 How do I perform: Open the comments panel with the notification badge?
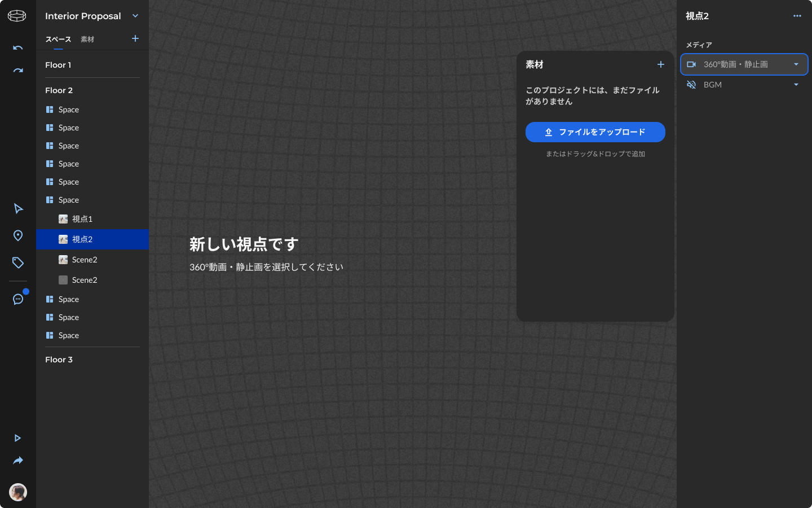(17, 299)
